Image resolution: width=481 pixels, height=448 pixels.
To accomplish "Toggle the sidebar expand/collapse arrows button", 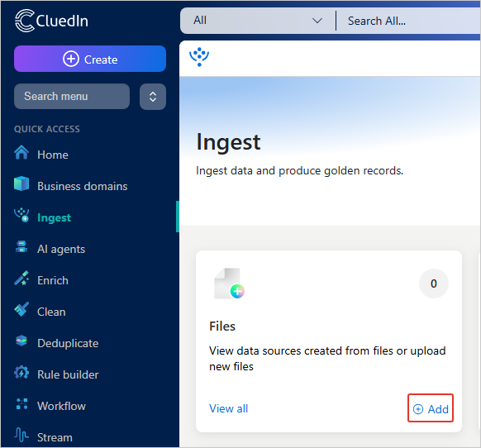I will 153,97.
